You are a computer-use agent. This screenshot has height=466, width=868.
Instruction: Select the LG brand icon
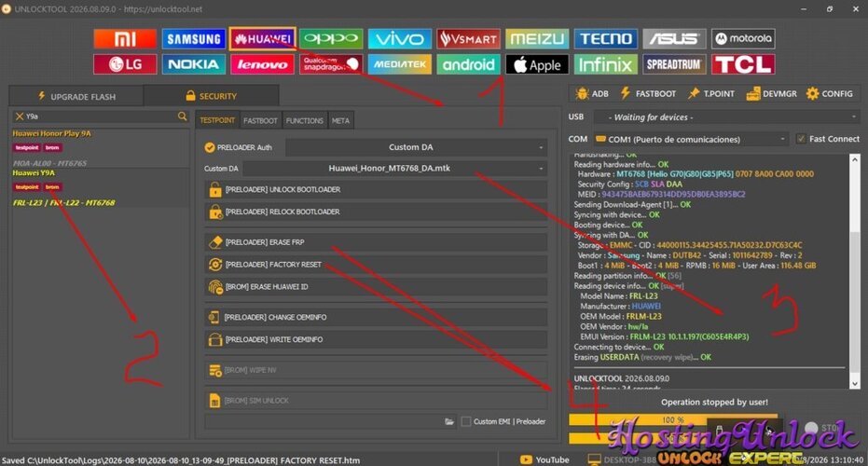125,64
